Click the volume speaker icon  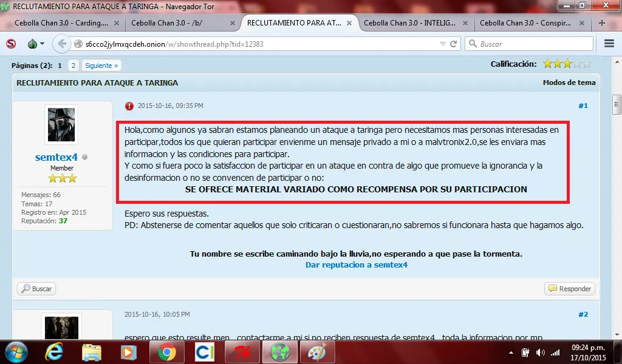pyautogui.click(x=540, y=352)
